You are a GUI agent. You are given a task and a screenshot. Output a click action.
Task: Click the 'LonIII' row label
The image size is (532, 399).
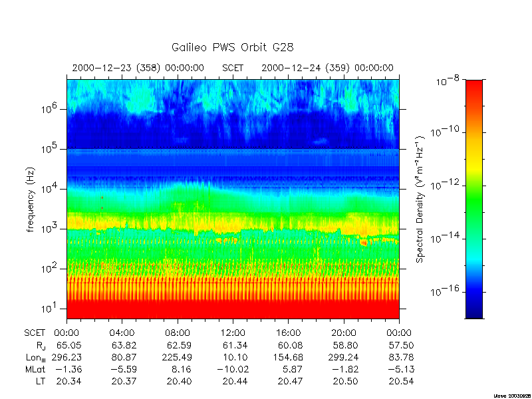coord(36,358)
